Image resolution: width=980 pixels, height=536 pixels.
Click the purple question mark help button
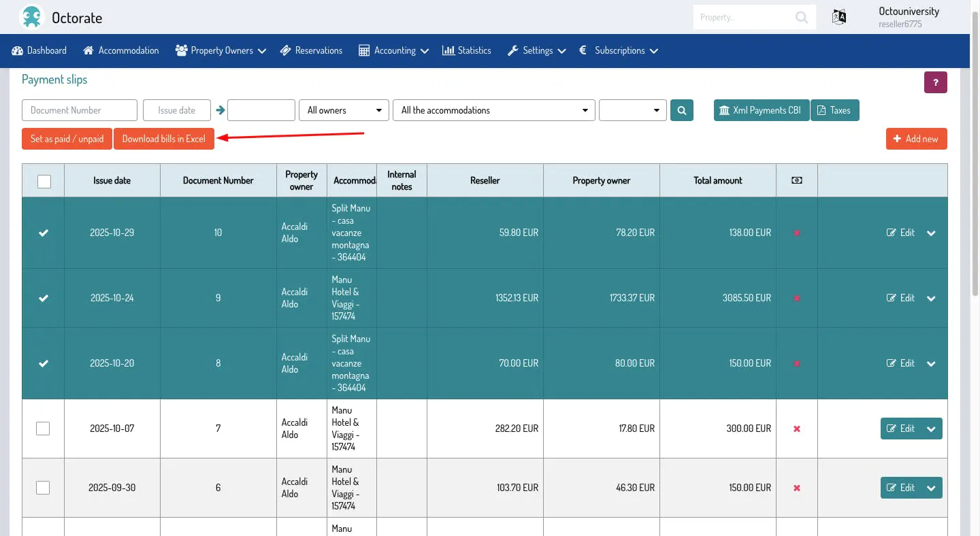click(x=935, y=82)
